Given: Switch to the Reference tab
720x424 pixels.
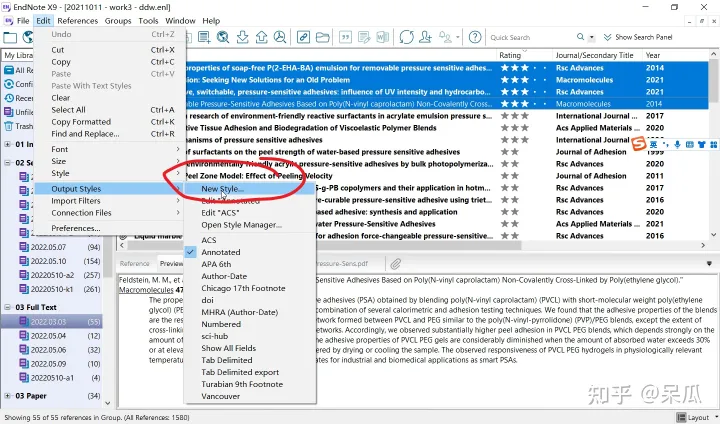Looking at the screenshot, I should (135, 264).
